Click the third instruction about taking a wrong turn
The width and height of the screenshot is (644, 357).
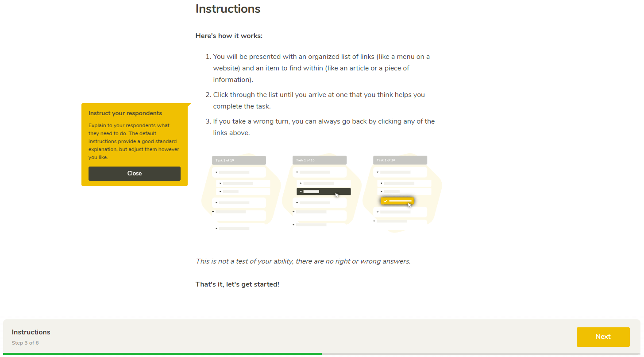coord(324,127)
